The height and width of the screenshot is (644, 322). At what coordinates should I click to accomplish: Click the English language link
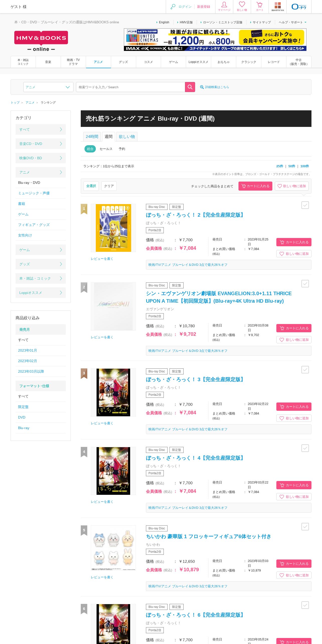(164, 22)
